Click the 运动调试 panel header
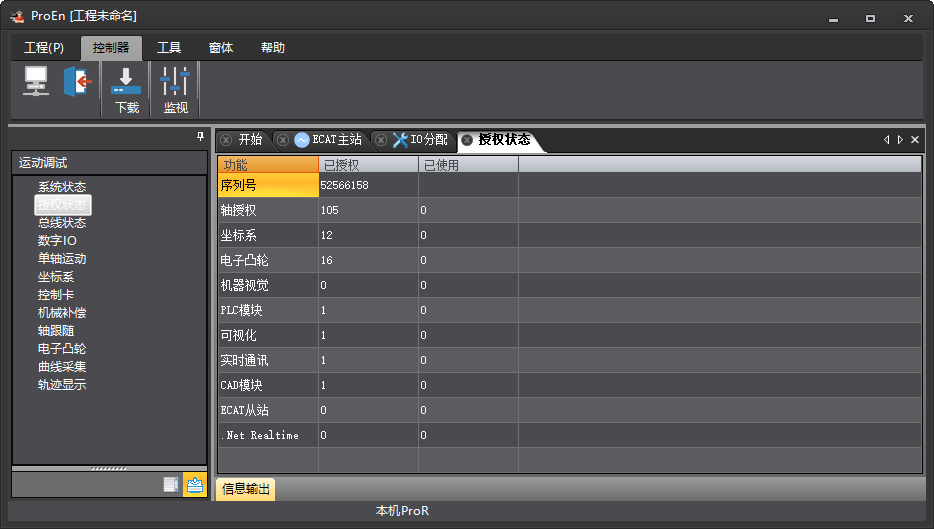Screen dimensions: 934x529 (x=110, y=163)
